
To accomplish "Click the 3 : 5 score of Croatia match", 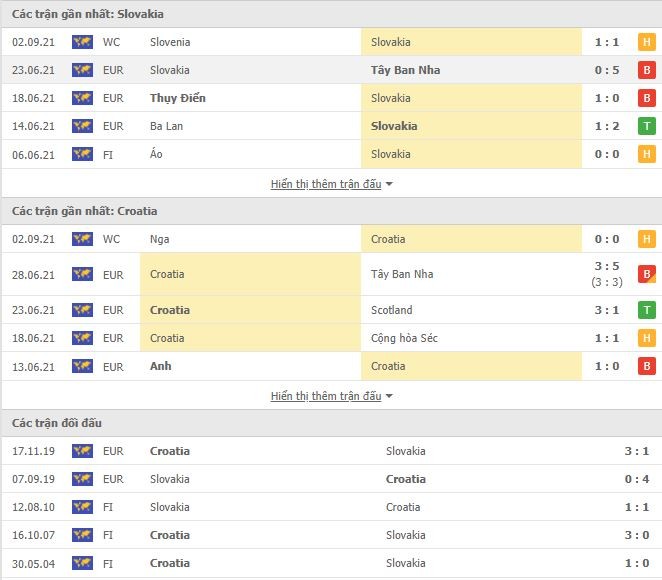I will [607, 266].
